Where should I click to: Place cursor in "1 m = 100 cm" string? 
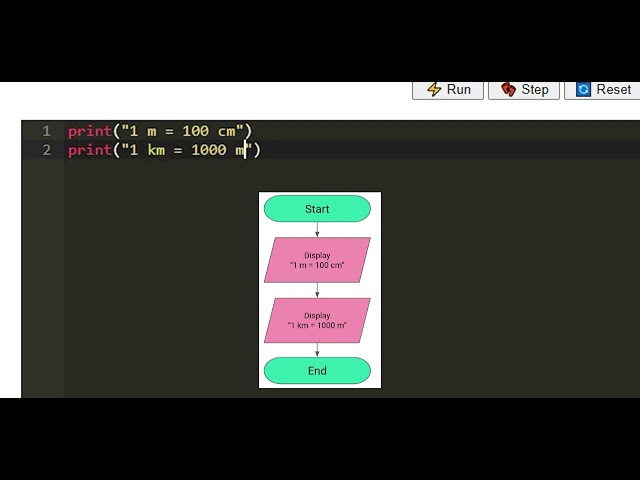[182, 131]
